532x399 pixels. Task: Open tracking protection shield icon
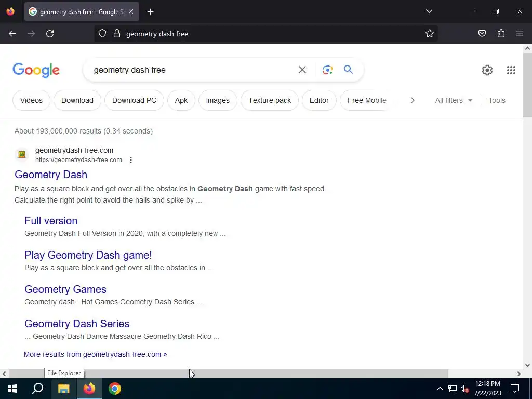tap(102, 34)
